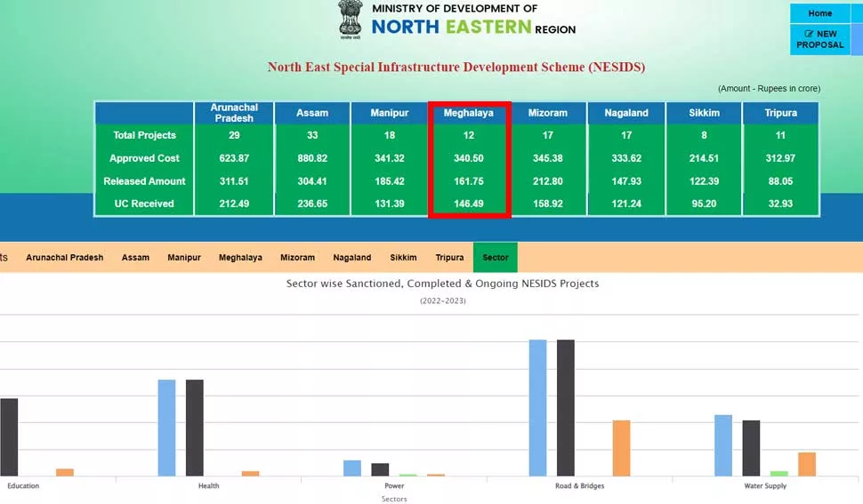The image size is (863, 504).
Task: Click Arunachal Pradesh approved cost 623.87
Action: coord(234,158)
